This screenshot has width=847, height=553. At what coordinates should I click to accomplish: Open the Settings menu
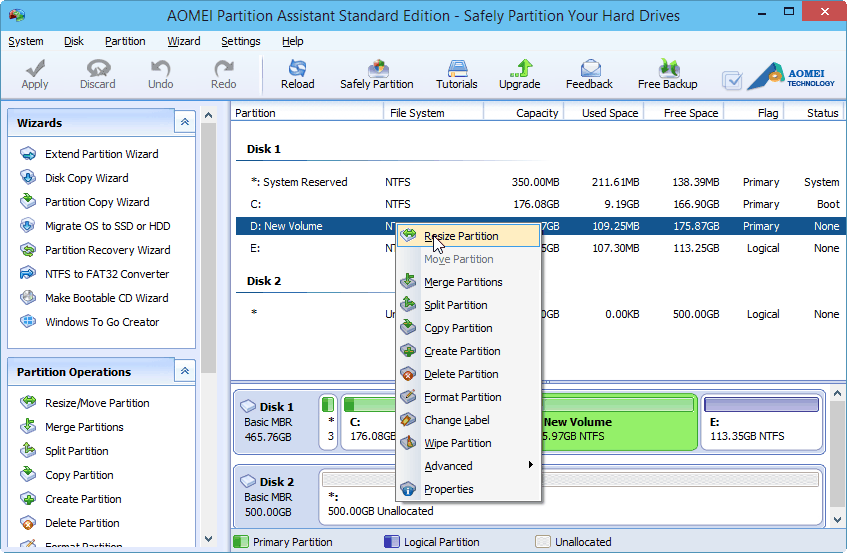pyautogui.click(x=240, y=41)
